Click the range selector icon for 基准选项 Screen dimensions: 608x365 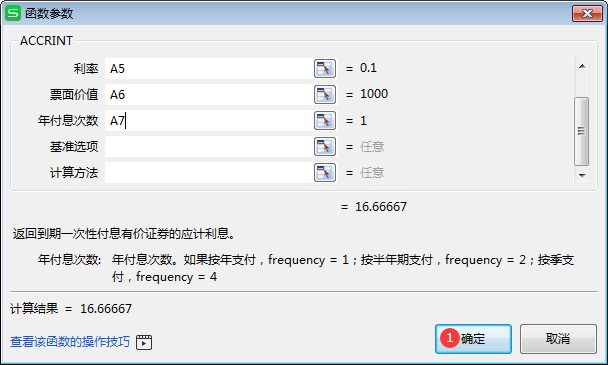click(325, 147)
